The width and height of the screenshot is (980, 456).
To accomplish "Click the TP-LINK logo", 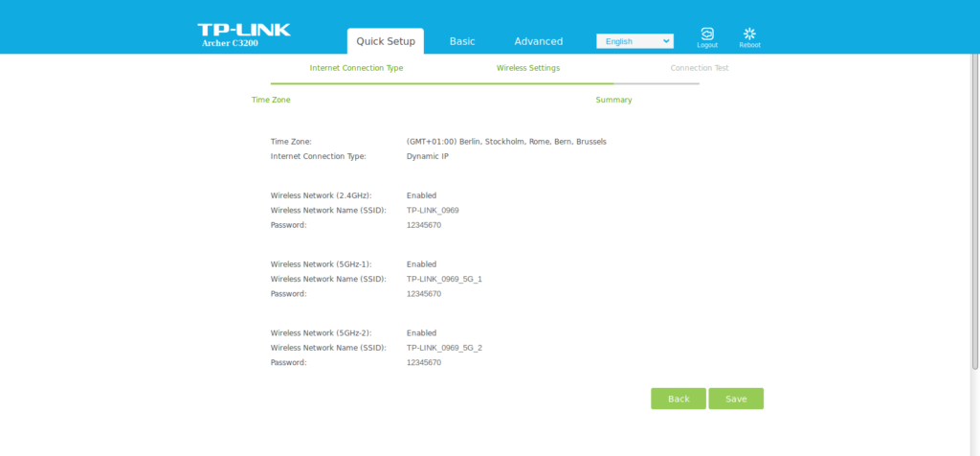I will tap(244, 30).
